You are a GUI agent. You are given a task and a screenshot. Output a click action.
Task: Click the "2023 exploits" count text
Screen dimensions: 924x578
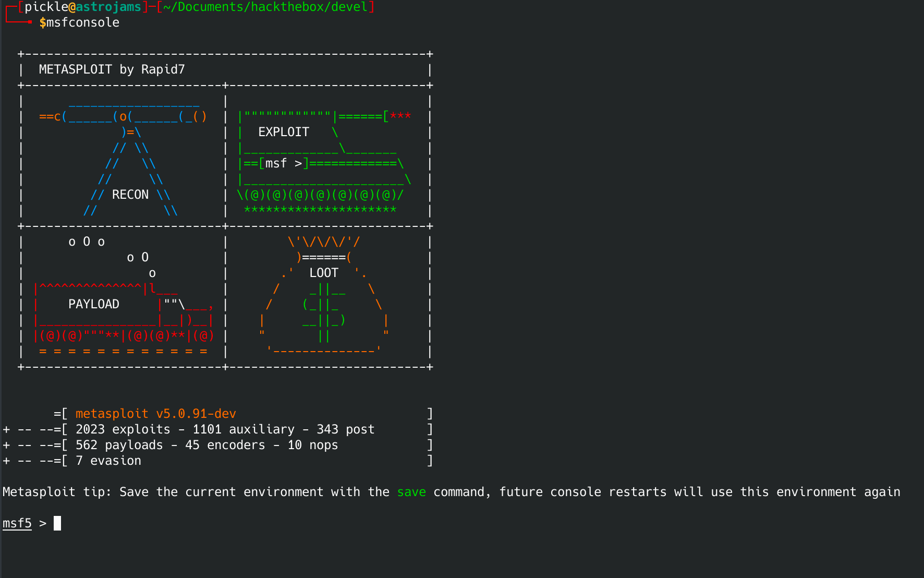pos(123,429)
